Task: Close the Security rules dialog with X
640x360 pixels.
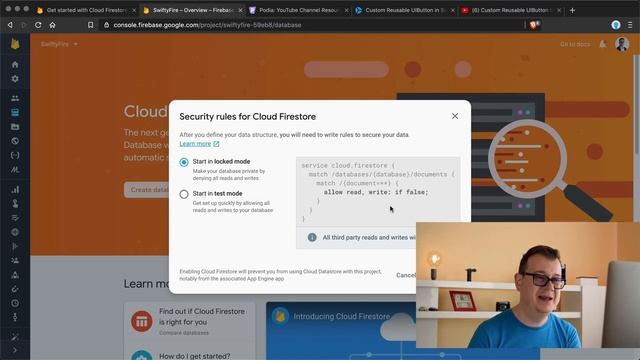Action: [455, 116]
